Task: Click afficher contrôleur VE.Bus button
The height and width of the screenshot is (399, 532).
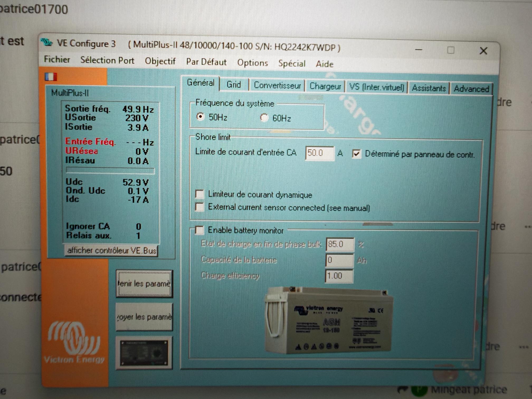Action: click(111, 250)
